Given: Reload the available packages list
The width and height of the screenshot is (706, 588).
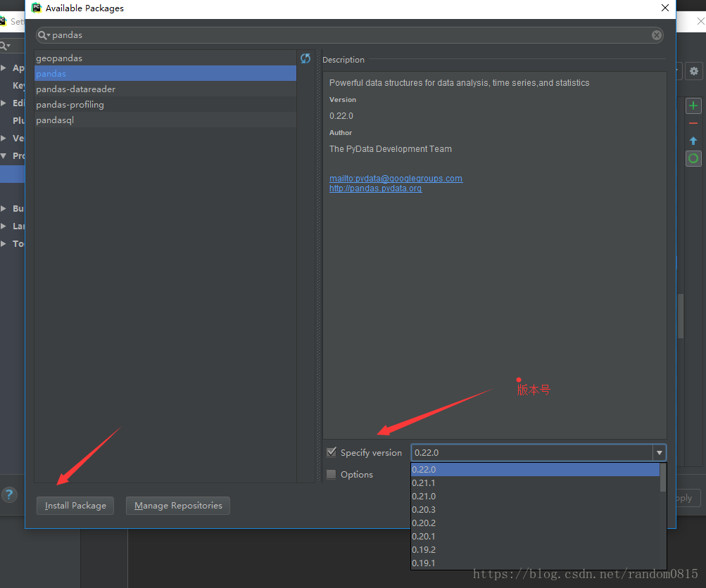Looking at the screenshot, I should tap(305, 58).
